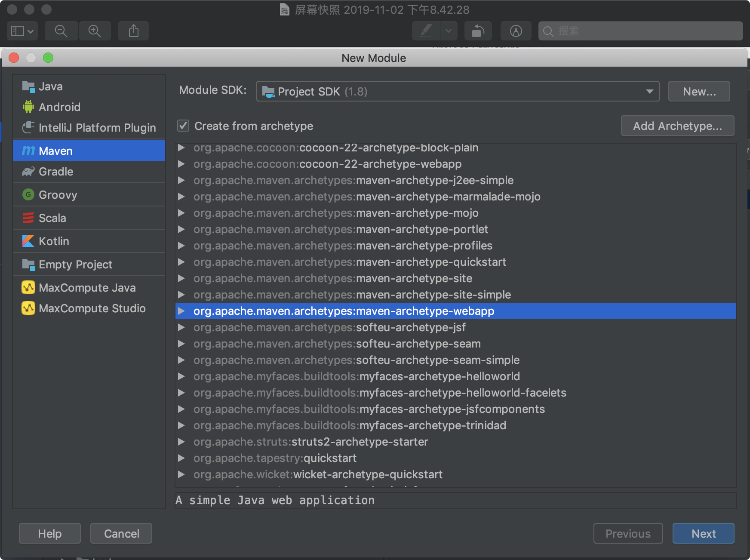The width and height of the screenshot is (750, 560).
Task: Click the Add Archetype... button
Action: click(677, 126)
